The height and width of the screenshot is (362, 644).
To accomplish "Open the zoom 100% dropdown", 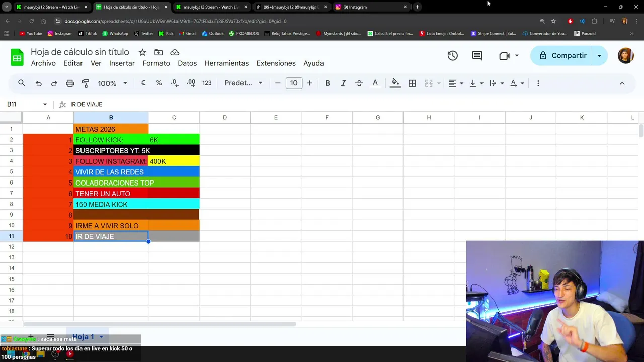I will (113, 83).
